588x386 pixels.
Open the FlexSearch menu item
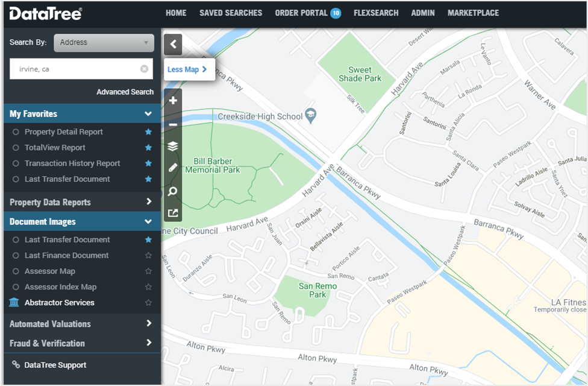[x=375, y=13]
